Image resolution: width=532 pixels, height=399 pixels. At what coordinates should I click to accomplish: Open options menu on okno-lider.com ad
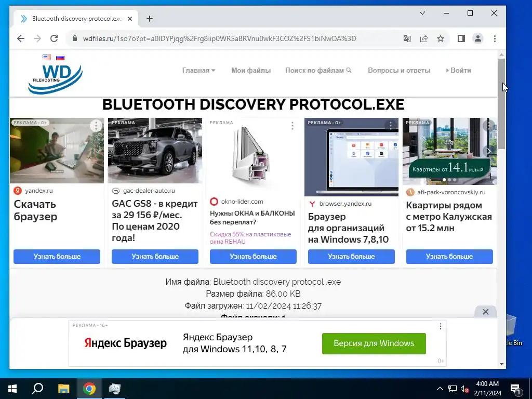[292, 126]
